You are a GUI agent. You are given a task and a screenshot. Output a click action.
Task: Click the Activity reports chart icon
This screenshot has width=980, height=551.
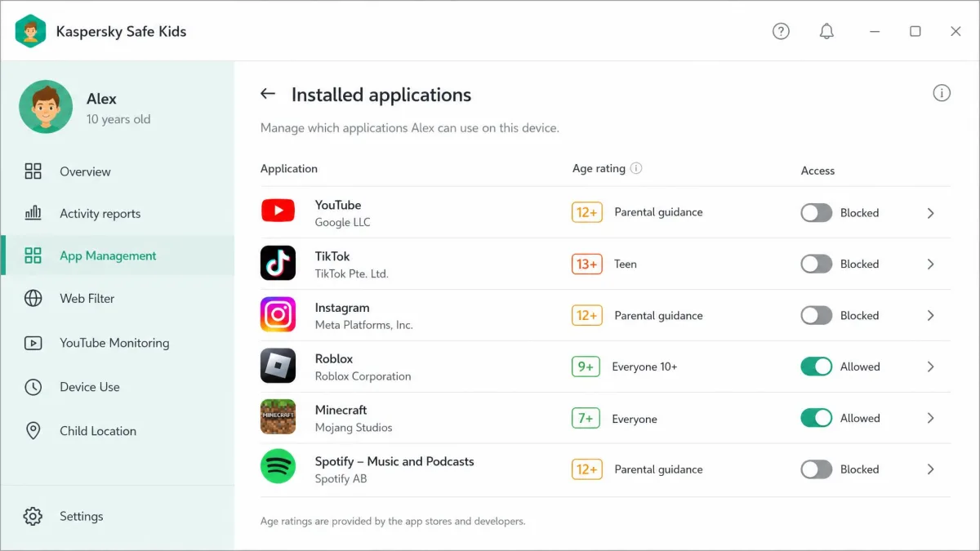coord(33,213)
